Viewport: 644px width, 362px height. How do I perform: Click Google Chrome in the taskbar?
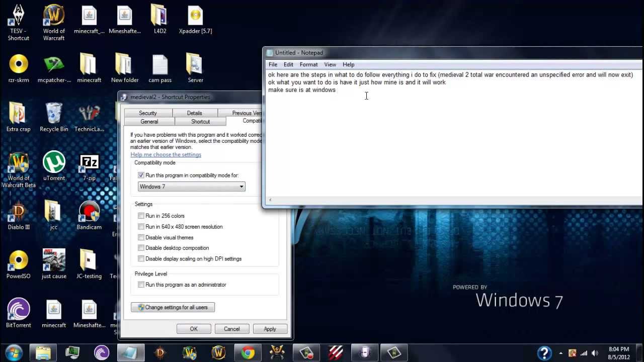point(248,353)
